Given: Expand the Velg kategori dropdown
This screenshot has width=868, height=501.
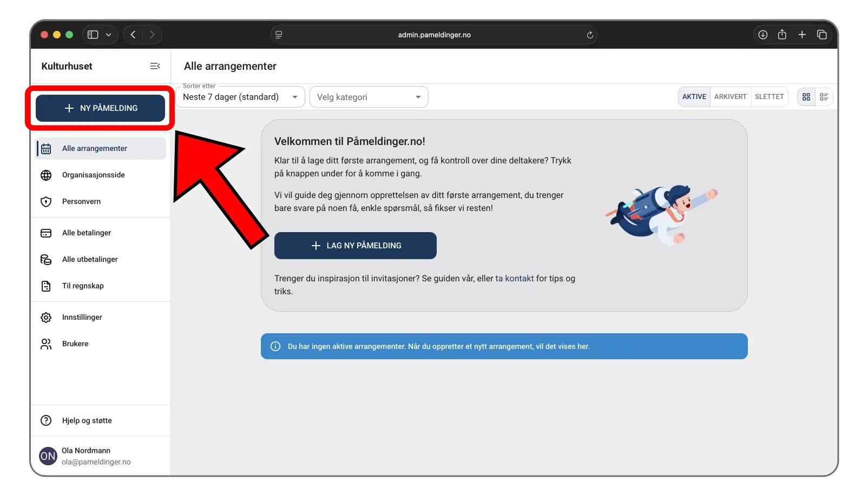Looking at the screenshot, I should tap(369, 97).
